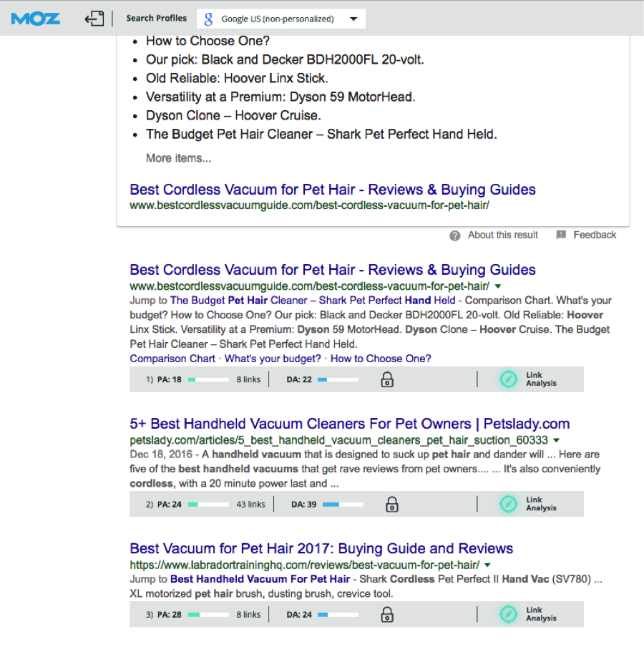Expand the arrow next to bestcordlessvacuumguide URL
Screen dimensions: 644x652
[x=497, y=286]
